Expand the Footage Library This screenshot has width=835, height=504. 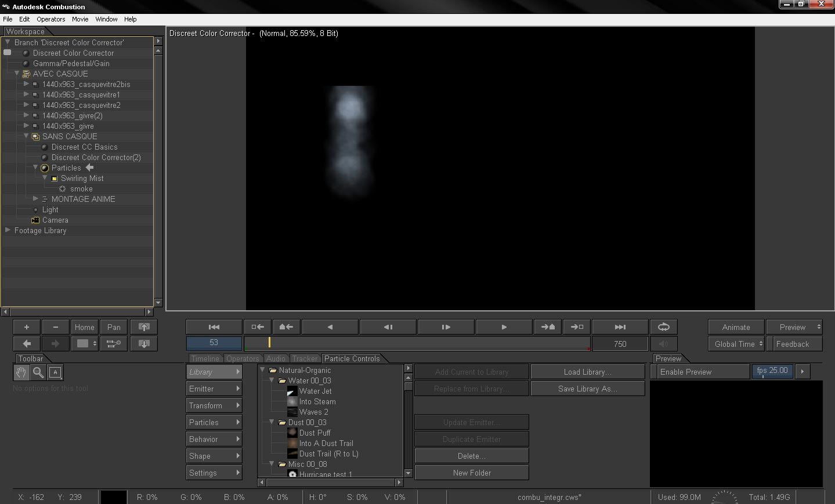[x=8, y=230]
